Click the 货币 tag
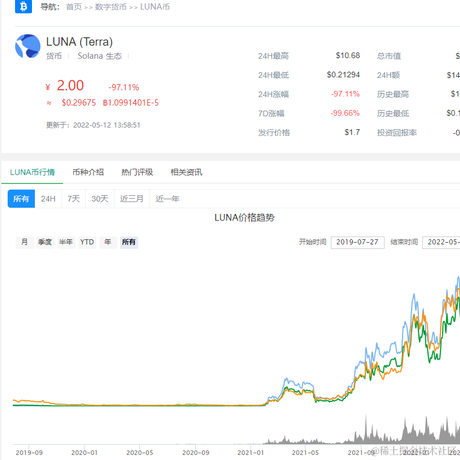 54,56
